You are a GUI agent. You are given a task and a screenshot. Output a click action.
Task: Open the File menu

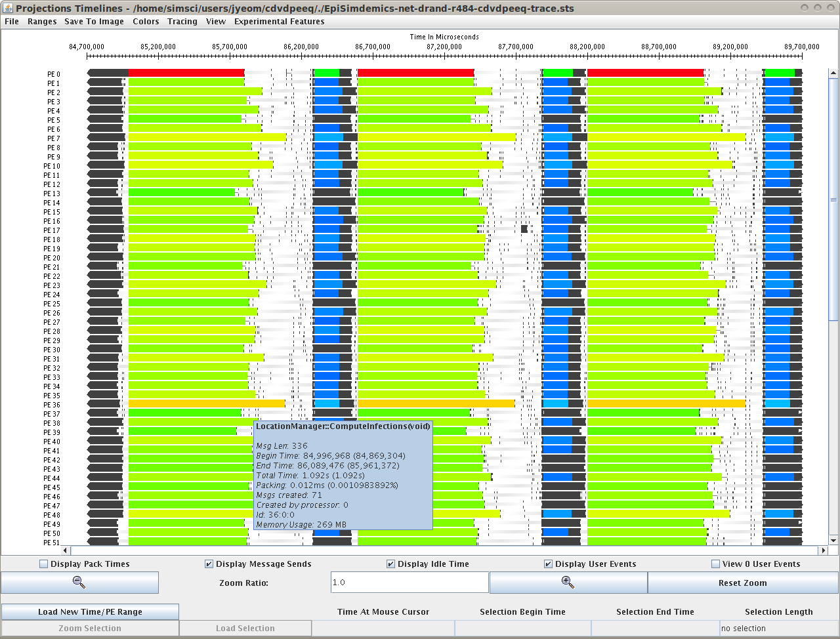tap(12, 22)
